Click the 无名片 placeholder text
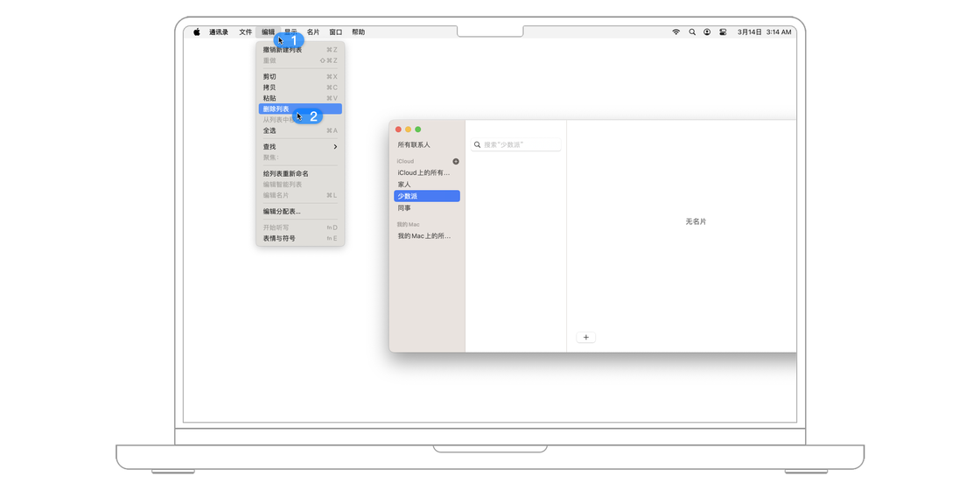The width and height of the screenshot is (980, 490). coord(696,222)
